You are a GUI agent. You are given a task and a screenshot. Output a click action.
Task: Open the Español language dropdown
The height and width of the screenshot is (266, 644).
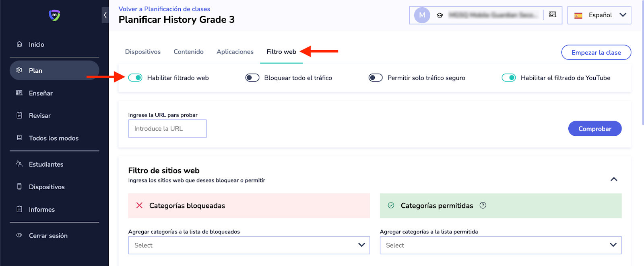click(599, 15)
